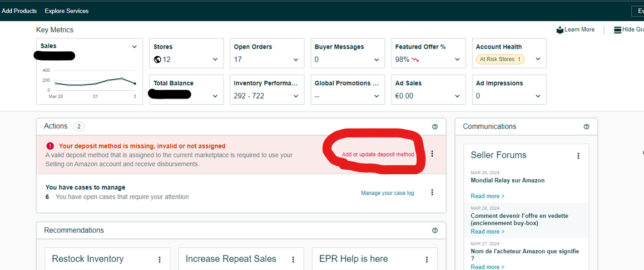This screenshot has width=644, height=270.
Task: Click the Inventory Performance value 292 - 722
Action: (249, 96)
